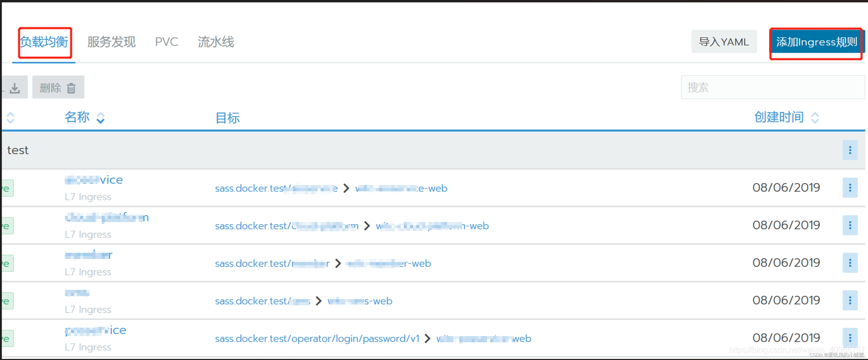Click the download icon button
This screenshot has height=360, width=868.
(14, 88)
